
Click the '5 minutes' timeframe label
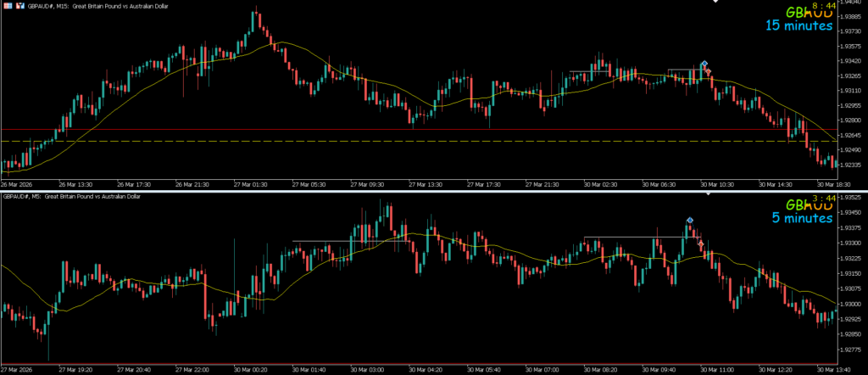click(x=802, y=218)
